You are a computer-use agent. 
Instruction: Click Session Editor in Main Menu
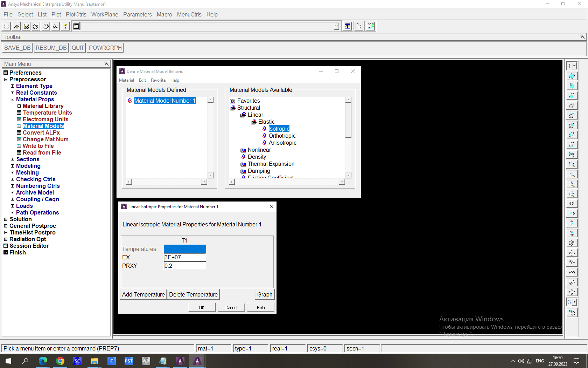coord(29,246)
